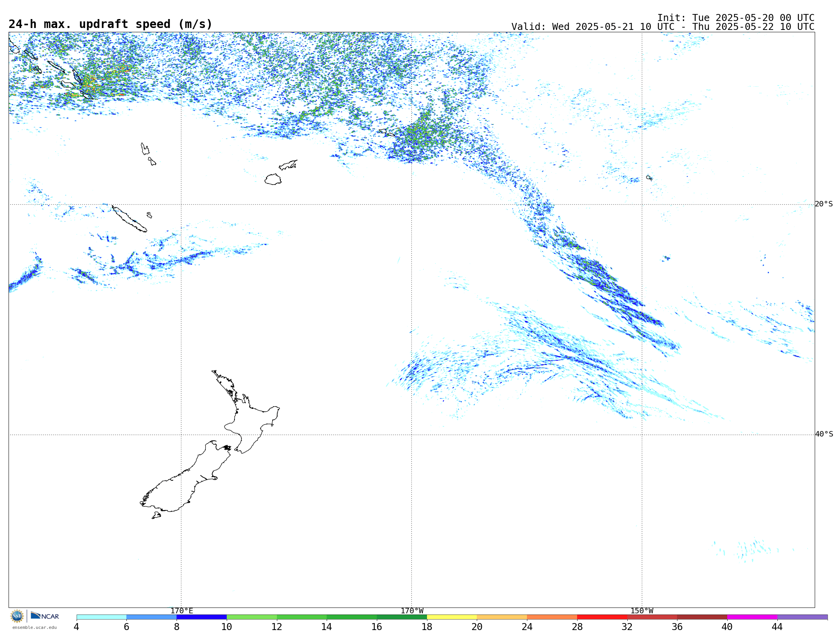Pick the muted red 32-36 color swatch
Viewport: 840px width, 632px height.
click(x=652, y=617)
